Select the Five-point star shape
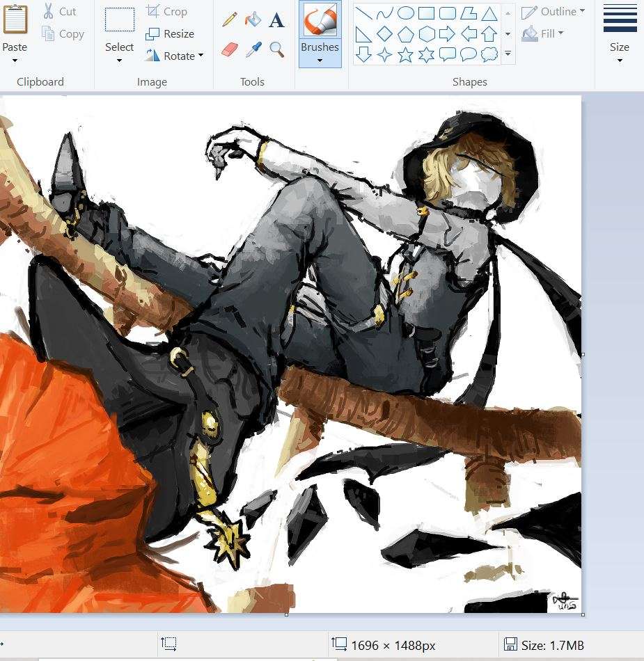Screen dimensions: 644x661 405,54
